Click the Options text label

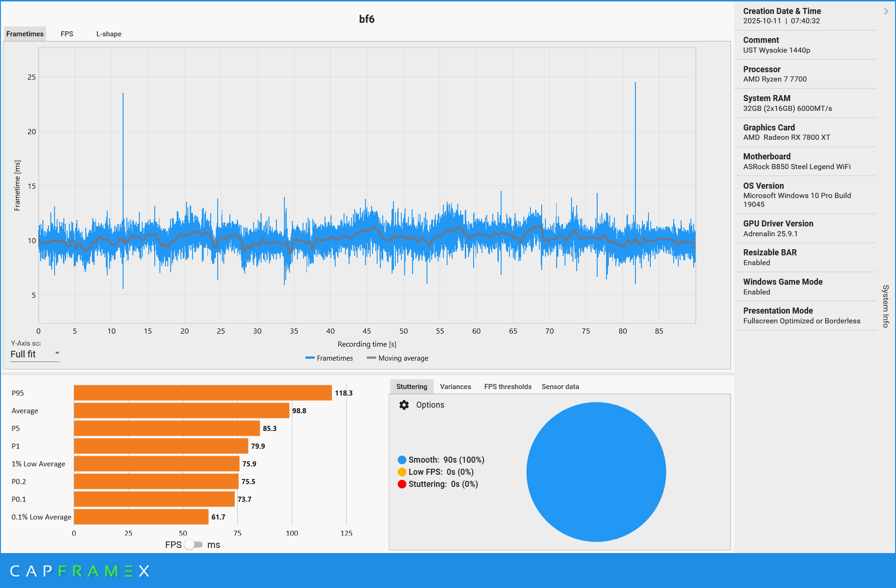click(x=430, y=405)
